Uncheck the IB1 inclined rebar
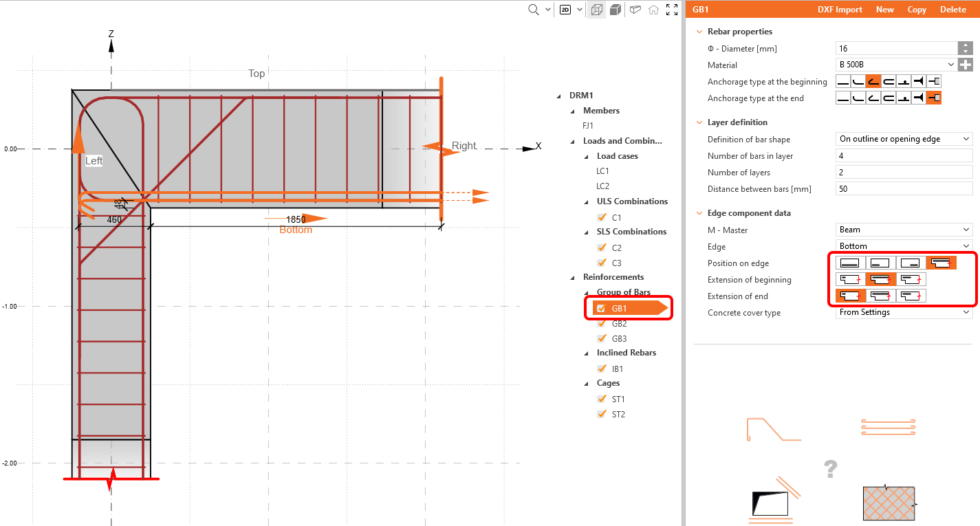Image resolution: width=980 pixels, height=526 pixels. tap(602, 368)
